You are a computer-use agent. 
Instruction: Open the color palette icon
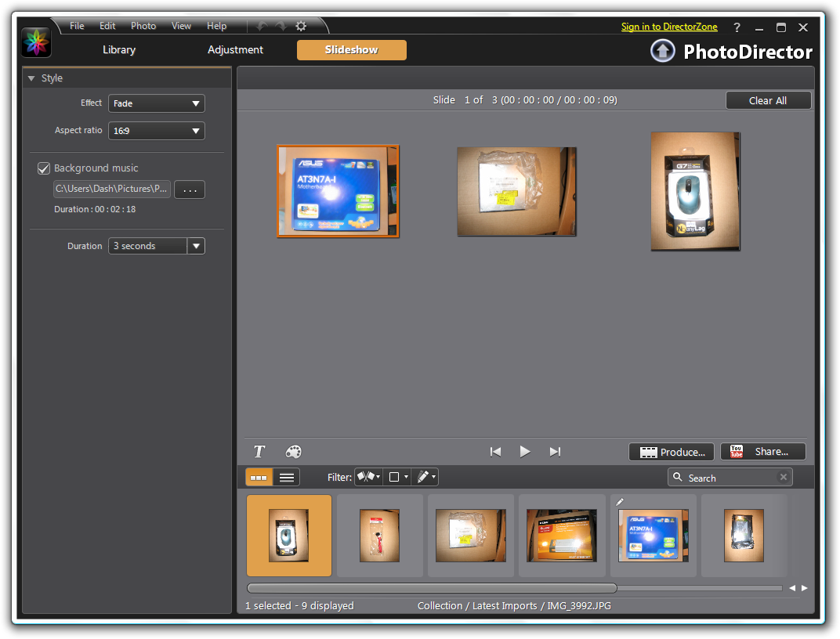tap(293, 452)
